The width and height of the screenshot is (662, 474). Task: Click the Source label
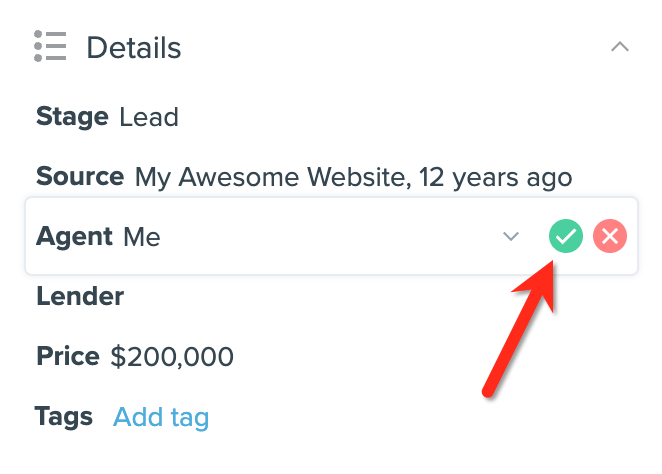(80, 176)
